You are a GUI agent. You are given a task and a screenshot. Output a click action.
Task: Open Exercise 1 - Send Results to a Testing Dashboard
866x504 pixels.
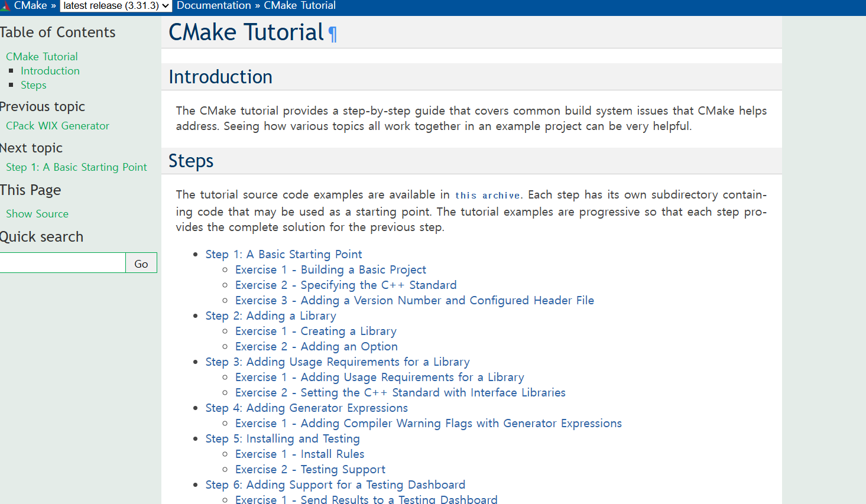coord(366,499)
